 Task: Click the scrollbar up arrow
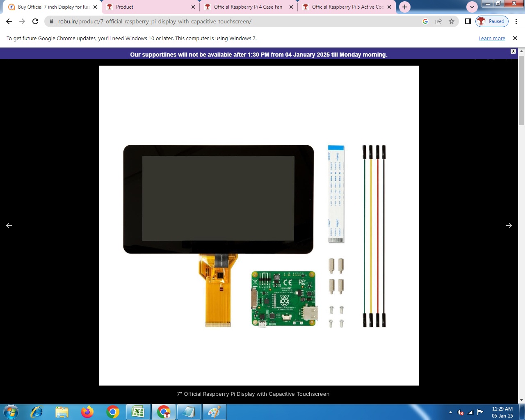click(x=522, y=51)
